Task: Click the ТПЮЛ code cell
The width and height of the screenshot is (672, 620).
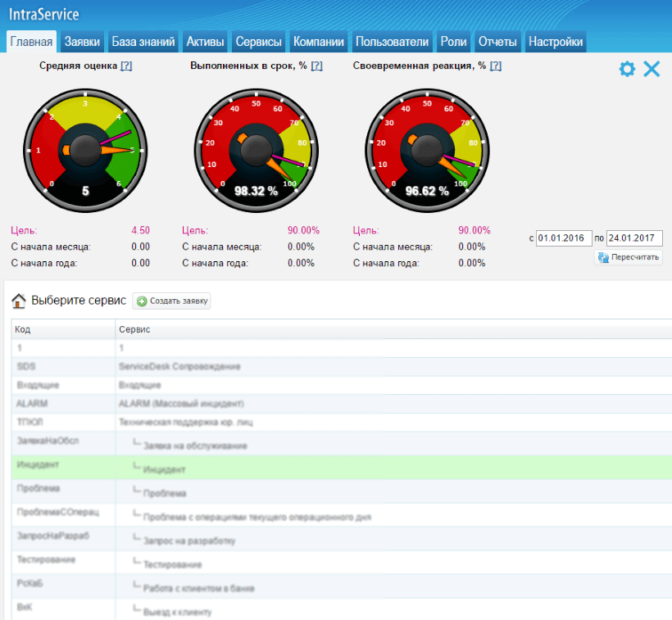Action: [63, 422]
